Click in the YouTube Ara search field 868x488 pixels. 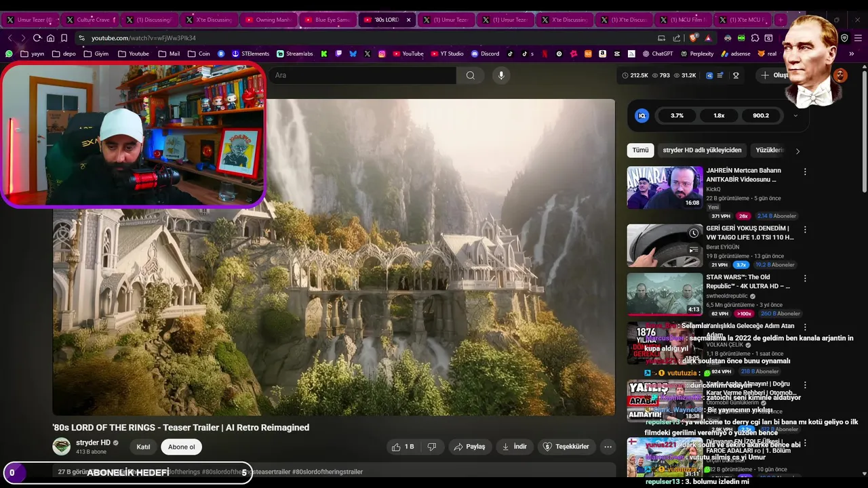point(361,75)
